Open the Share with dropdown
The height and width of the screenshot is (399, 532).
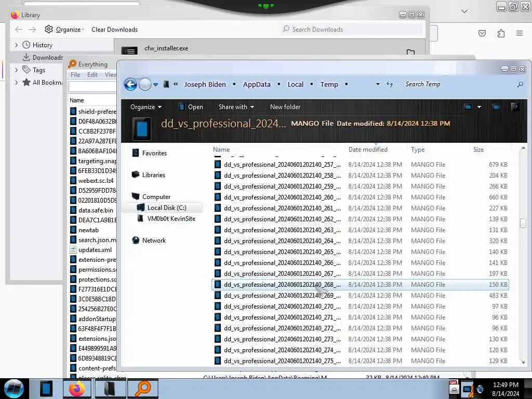[x=236, y=107]
